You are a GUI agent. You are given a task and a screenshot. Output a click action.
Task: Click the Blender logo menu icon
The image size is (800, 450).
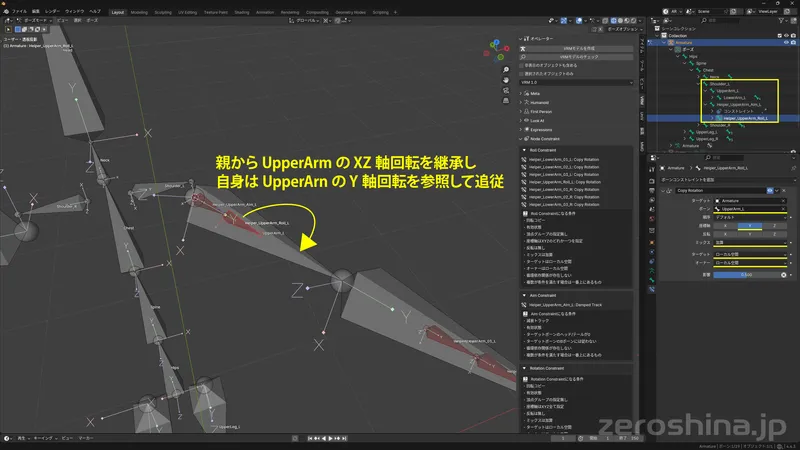tap(6, 11)
